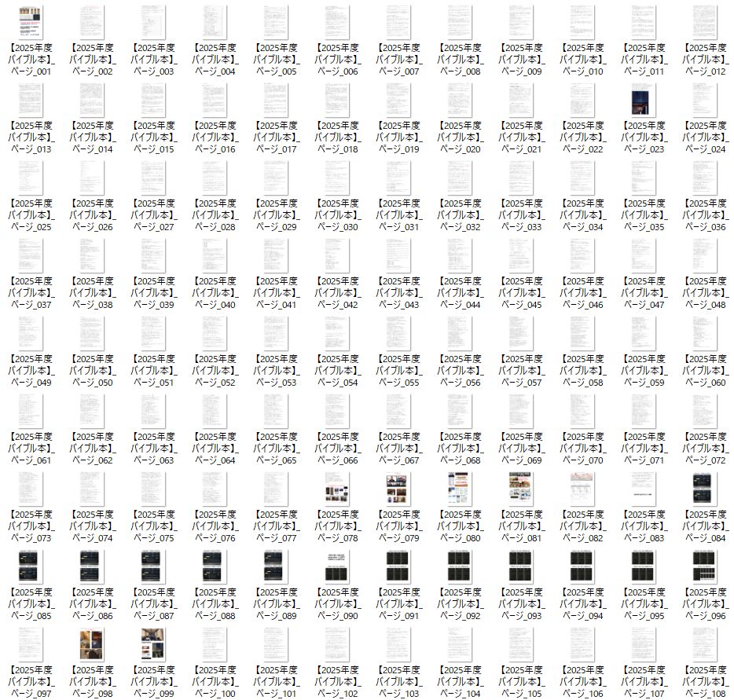Select the ページ_099 file thumbnail
Image resolution: width=734 pixels, height=700 pixels.
tap(153, 644)
